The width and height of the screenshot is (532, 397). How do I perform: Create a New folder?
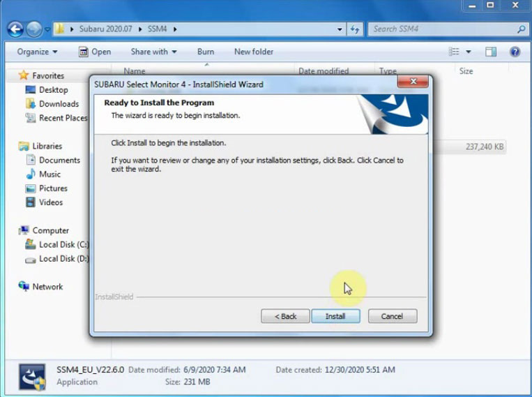pos(254,52)
